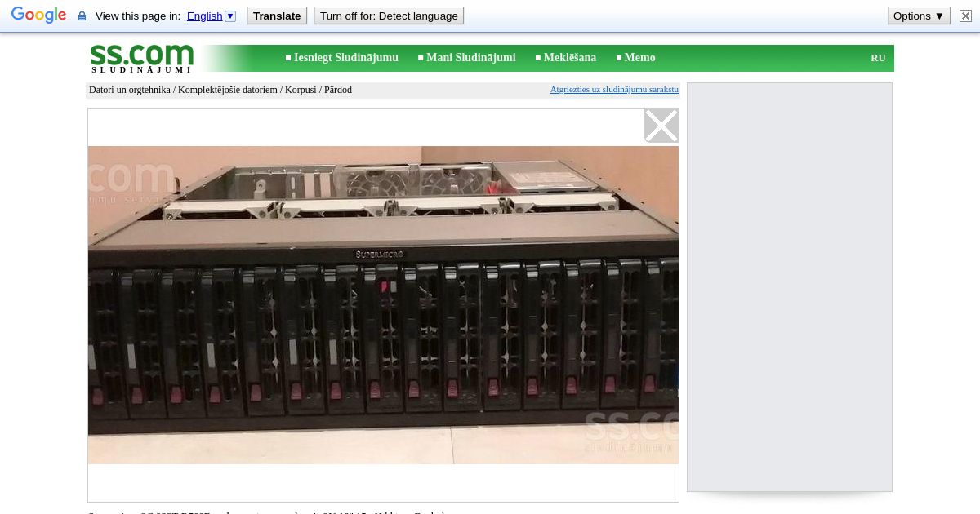Viewport: 980px width, 514px height.
Task: Click the Google logo in translate bar
Action: 38,16
